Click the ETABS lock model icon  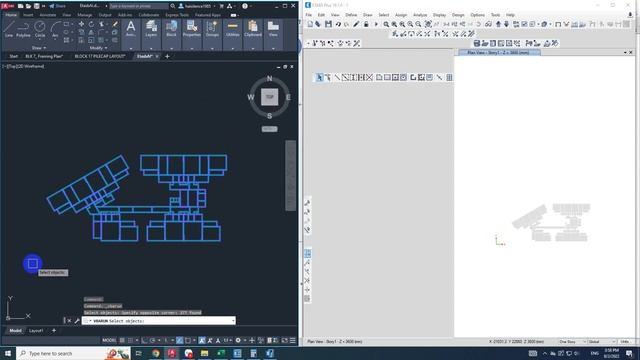(366, 24)
